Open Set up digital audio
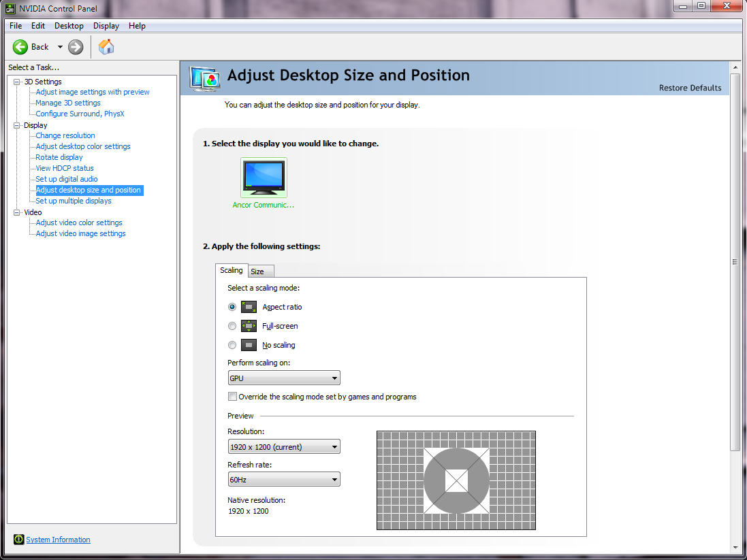This screenshot has width=747, height=560. (67, 180)
